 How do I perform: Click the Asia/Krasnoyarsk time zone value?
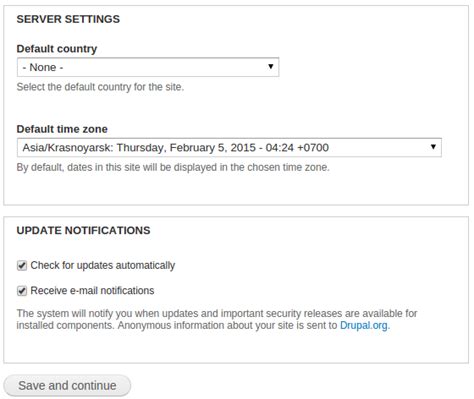click(x=176, y=147)
